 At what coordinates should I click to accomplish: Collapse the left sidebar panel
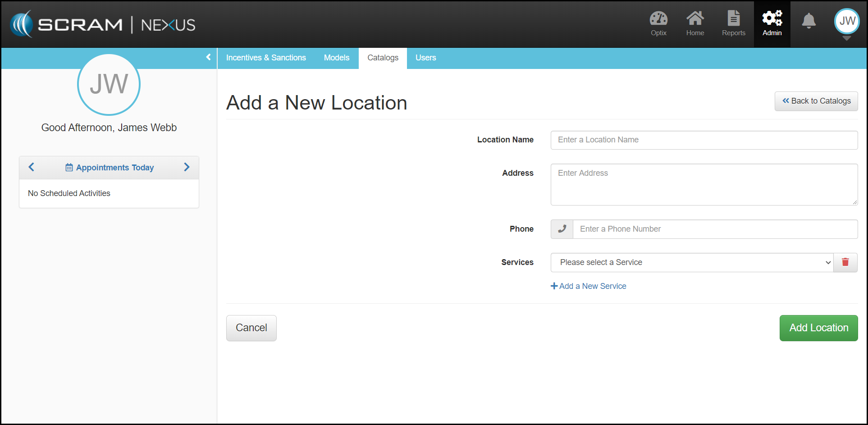pyautogui.click(x=208, y=57)
